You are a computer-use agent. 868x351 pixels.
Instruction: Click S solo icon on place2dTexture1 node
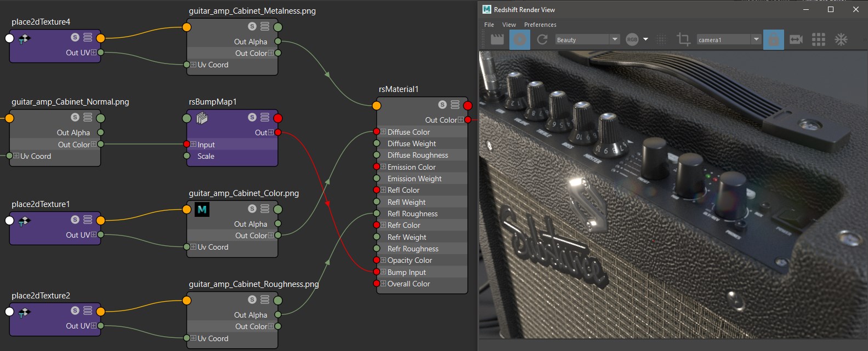click(75, 220)
